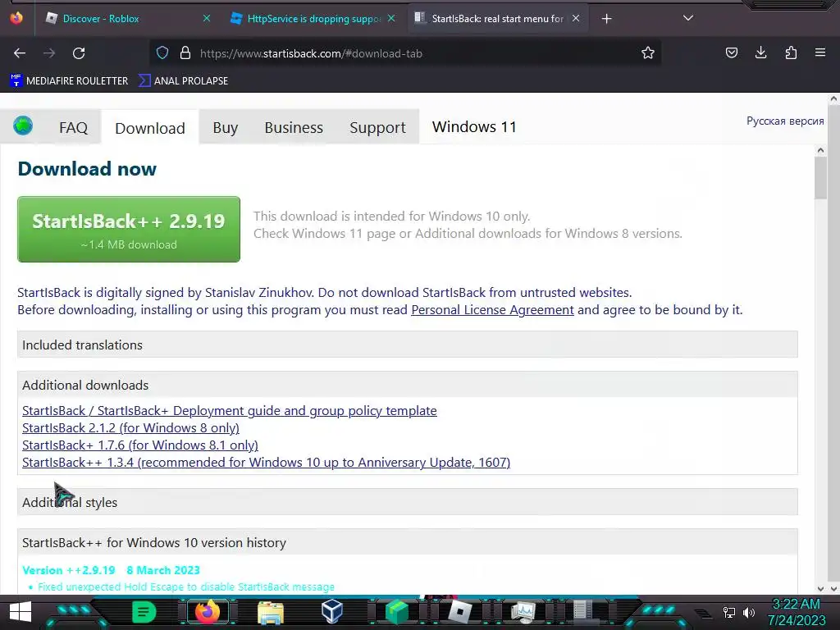Open the clock showing 3:22 AM
This screenshot has width=840, height=630.
click(x=797, y=612)
